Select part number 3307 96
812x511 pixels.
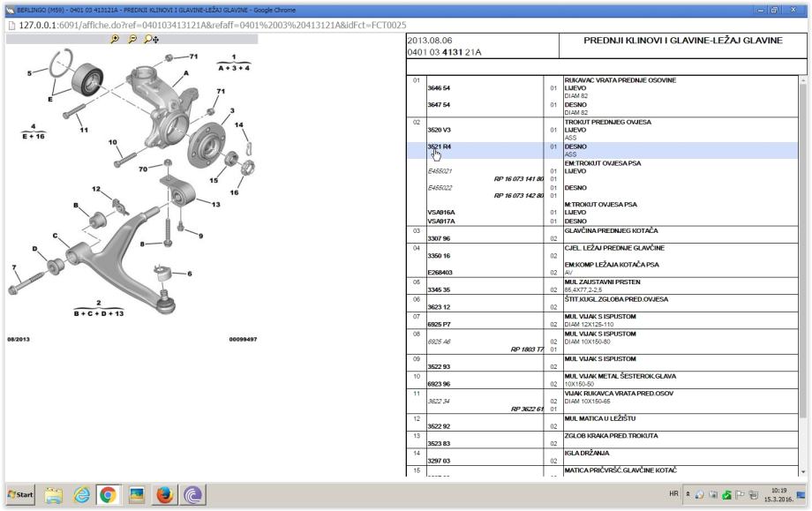[x=439, y=238]
